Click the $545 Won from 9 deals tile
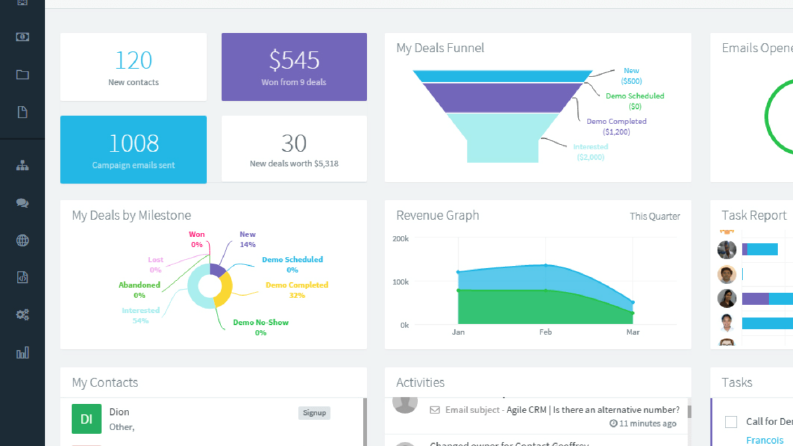The width and height of the screenshot is (793, 446). (x=294, y=67)
